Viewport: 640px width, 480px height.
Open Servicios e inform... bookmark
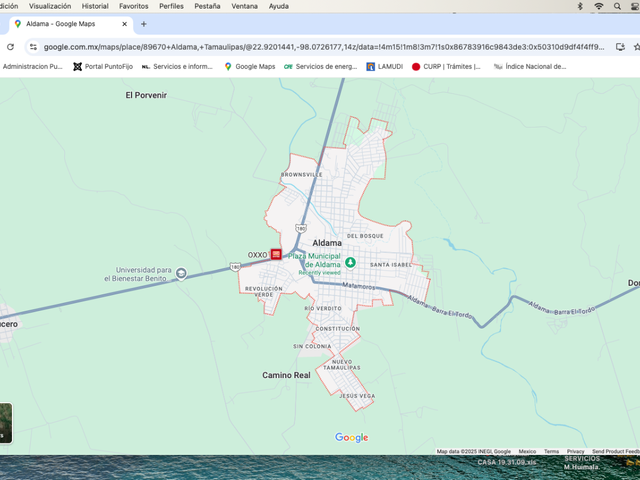tap(177, 67)
